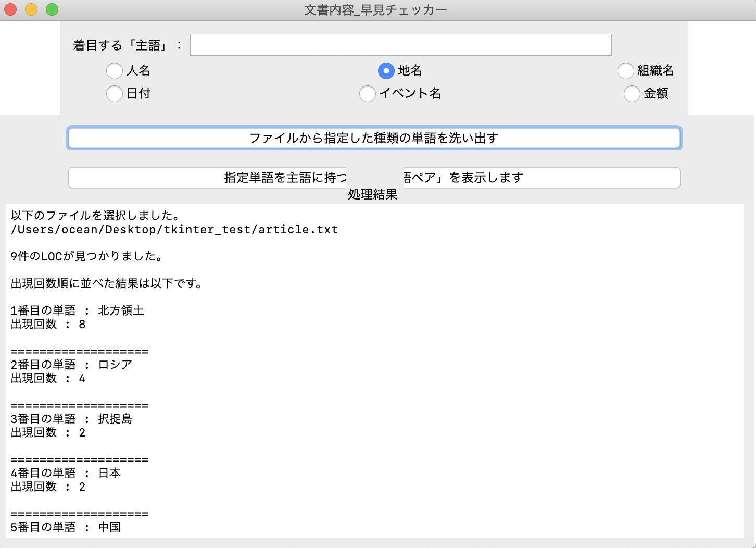Viewport: 756px width, 548px height.
Task: Select the 日付 radio button
Action: point(115,94)
